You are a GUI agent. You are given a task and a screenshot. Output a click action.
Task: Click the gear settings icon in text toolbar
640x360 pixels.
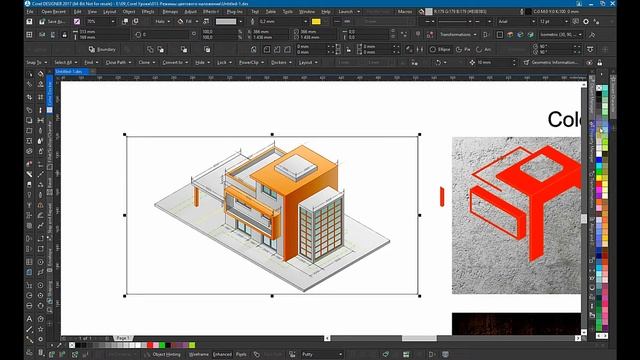[586, 21]
